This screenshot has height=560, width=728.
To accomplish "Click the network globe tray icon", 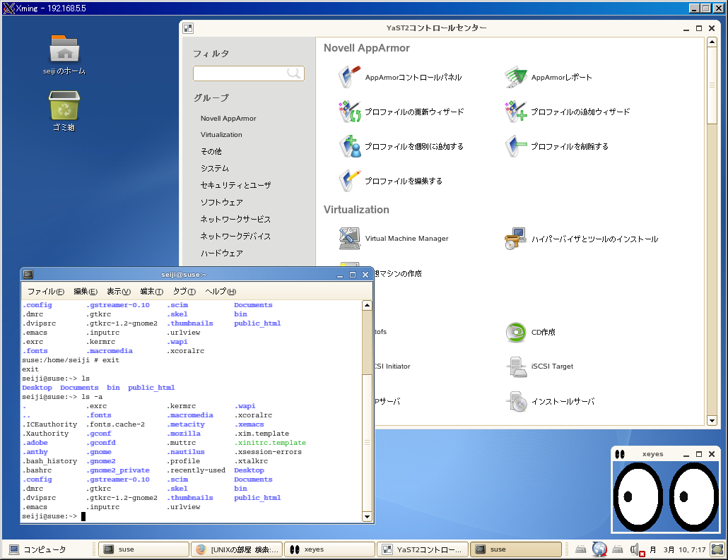I will [599, 549].
